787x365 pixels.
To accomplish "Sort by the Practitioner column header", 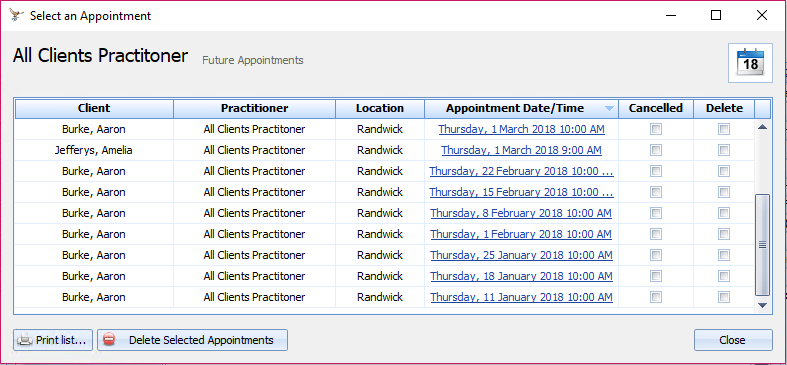I will [x=254, y=108].
